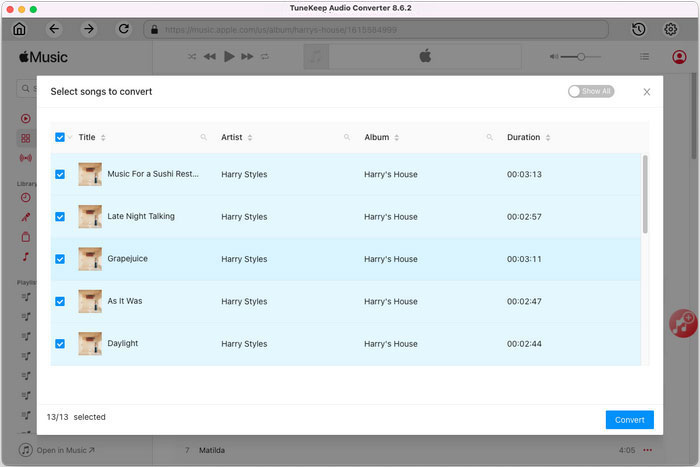700x467 pixels.
Task: Open conversion history clock icon
Action: tap(638, 29)
